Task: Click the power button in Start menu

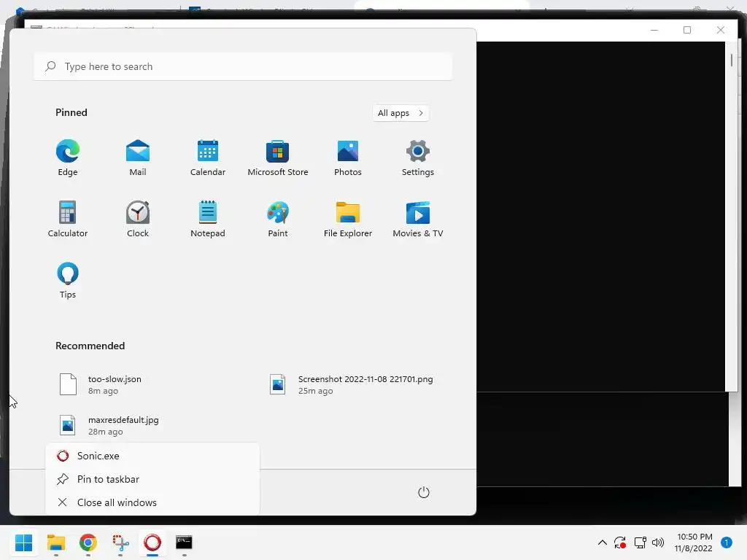Action: [424, 492]
